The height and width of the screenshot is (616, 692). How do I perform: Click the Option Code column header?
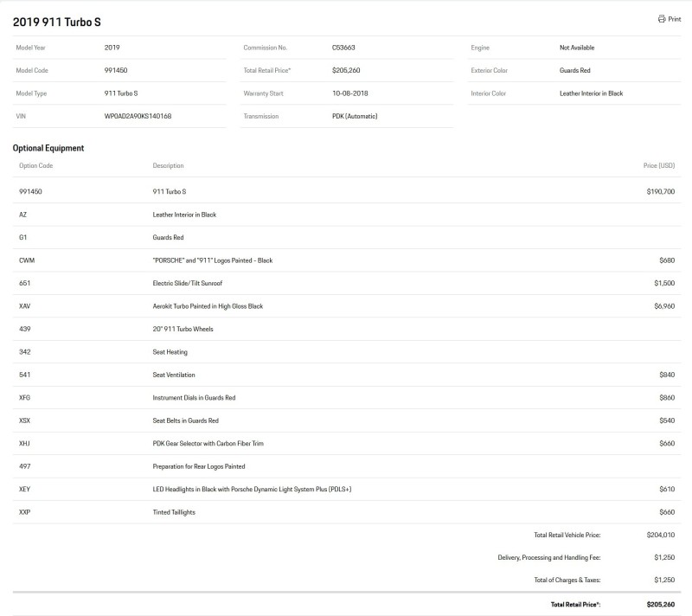point(35,165)
